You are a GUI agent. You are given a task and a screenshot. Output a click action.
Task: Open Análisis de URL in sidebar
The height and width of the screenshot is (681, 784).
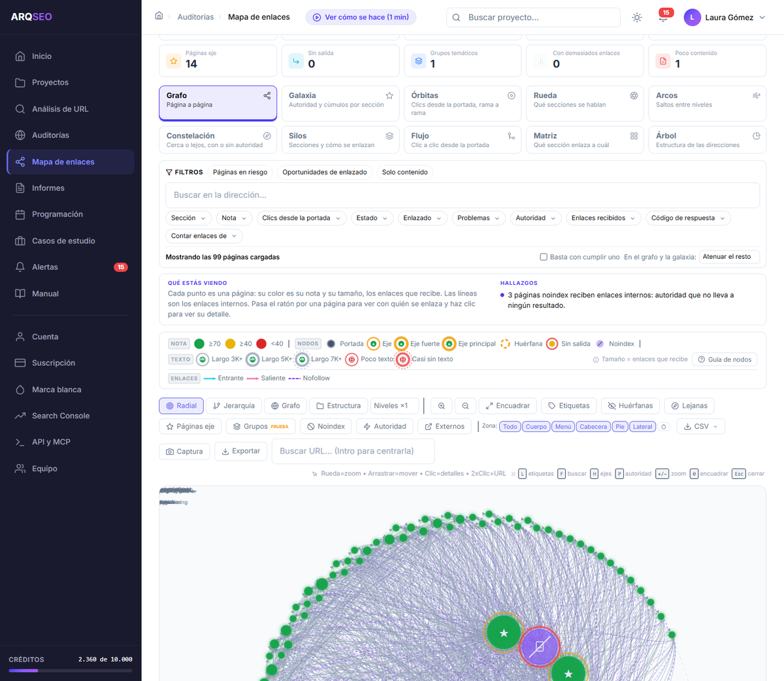(71, 109)
